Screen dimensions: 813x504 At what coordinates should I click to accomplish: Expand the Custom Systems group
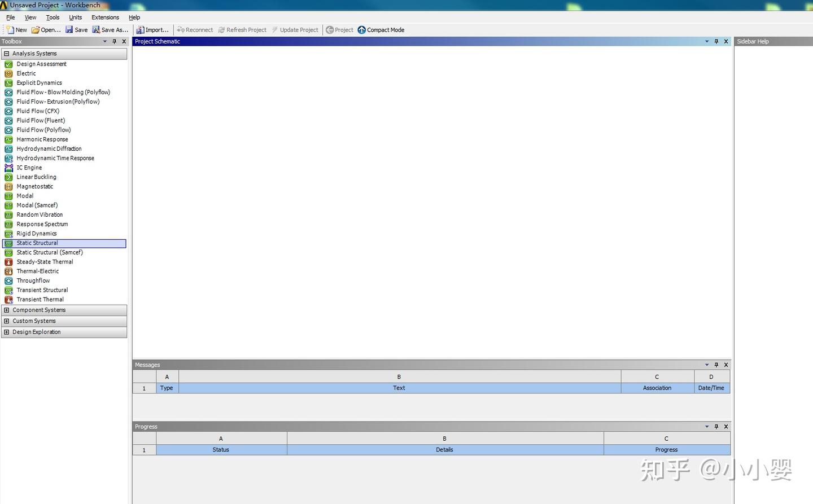[x=7, y=321]
